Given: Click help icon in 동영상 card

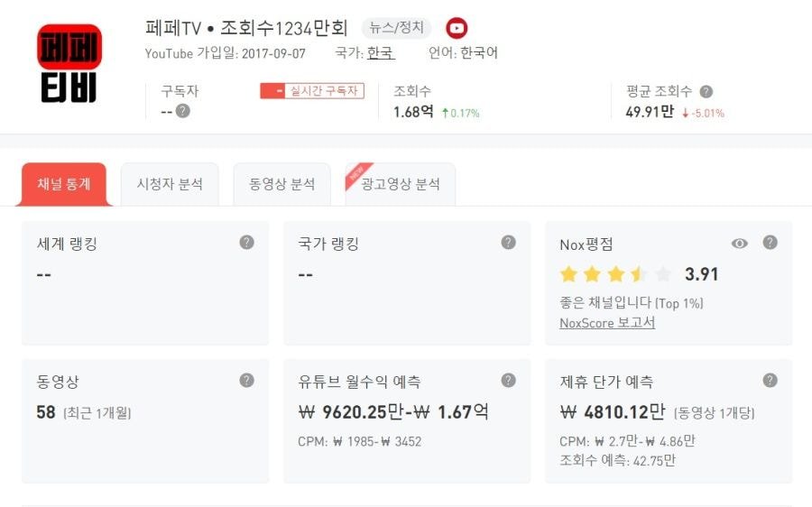Looking at the screenshot, I should (x=246, y=381).
